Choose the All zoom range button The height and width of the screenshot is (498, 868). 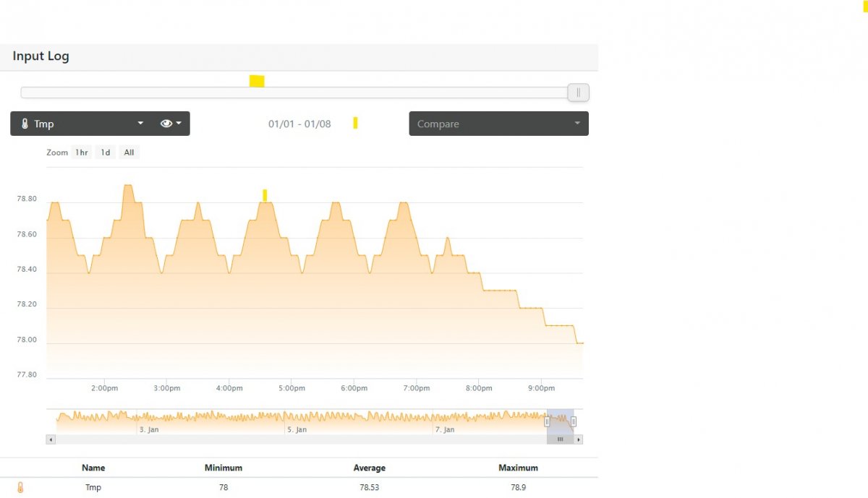(x=129, y=153)
